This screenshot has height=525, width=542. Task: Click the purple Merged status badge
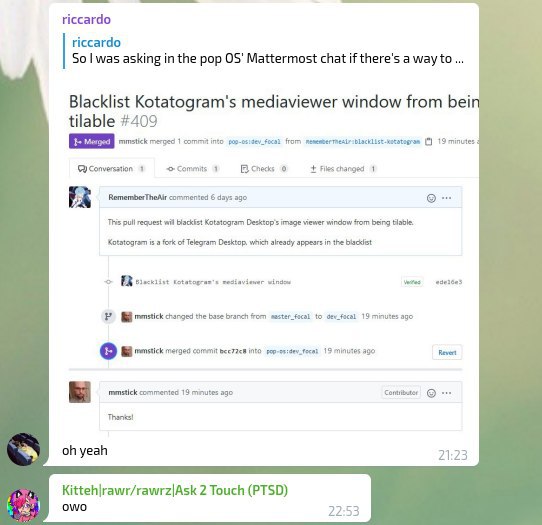(x=92, y=141)
